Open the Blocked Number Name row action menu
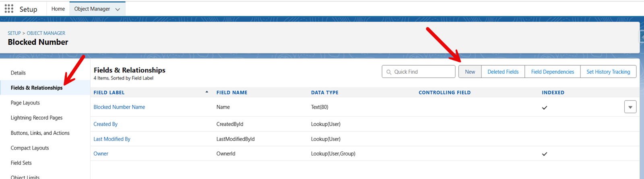This screenshot has height=179, width=644. tap(630, 107)
